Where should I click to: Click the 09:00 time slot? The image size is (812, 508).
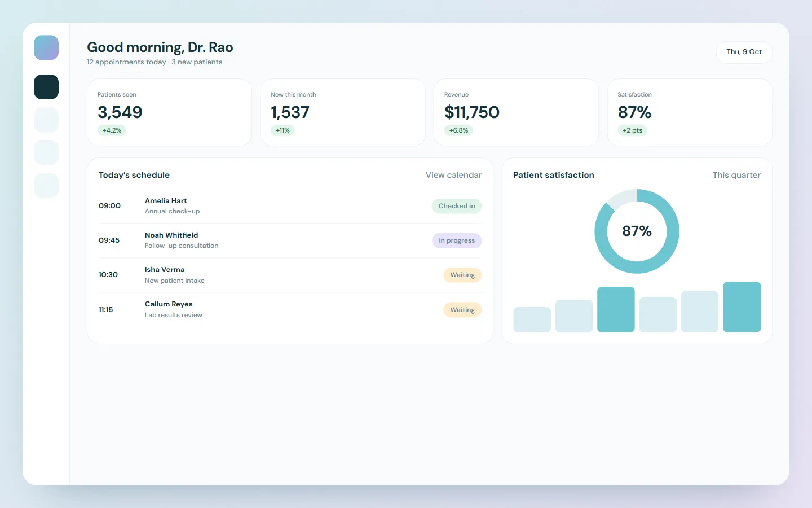(109, 206)
